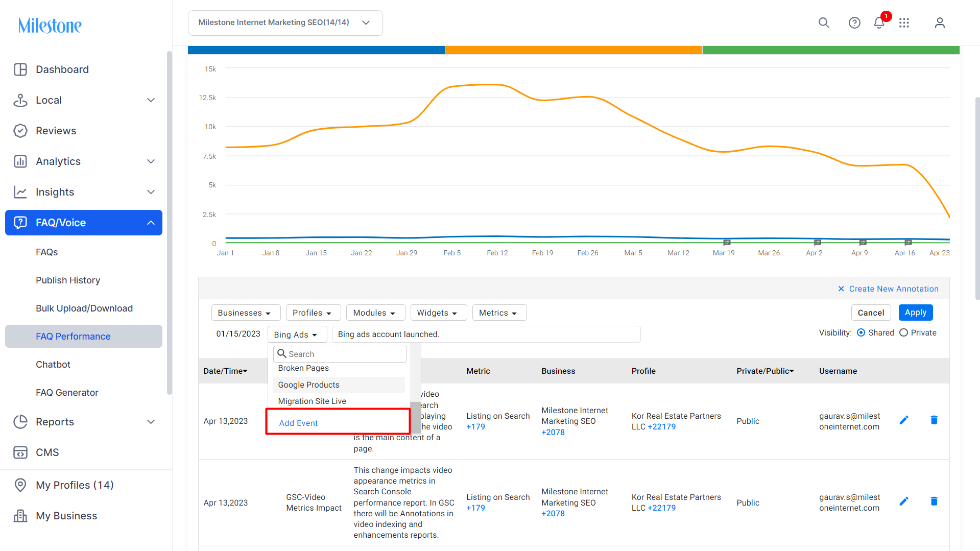Click the Milestone logo
Screen dimensions: 980x551
(50, 25)
